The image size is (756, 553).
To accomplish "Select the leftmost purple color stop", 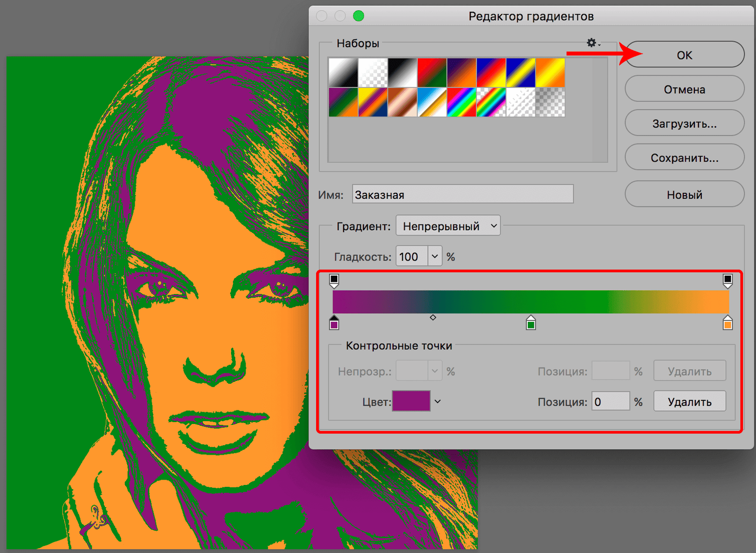I will pyautogui.click(x=335, y=323).
